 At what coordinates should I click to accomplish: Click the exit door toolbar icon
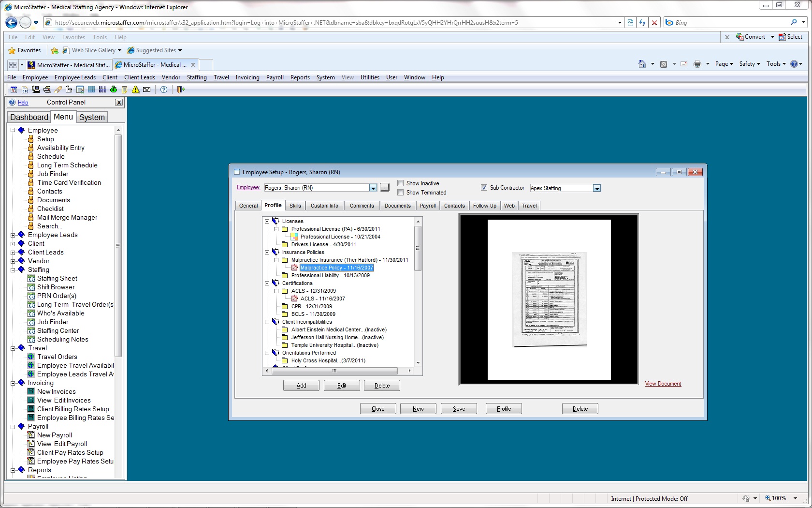(181, 90)
